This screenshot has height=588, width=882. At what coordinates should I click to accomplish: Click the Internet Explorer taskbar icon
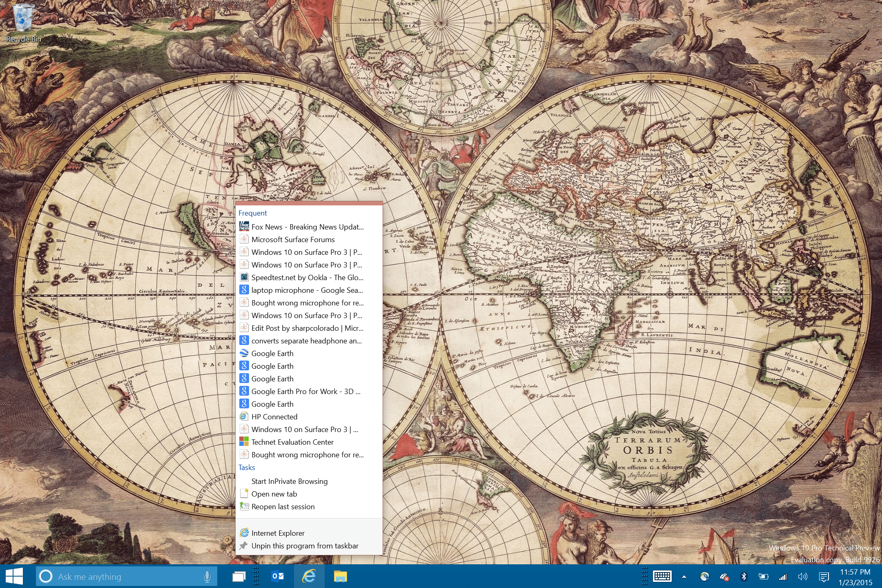309,577
